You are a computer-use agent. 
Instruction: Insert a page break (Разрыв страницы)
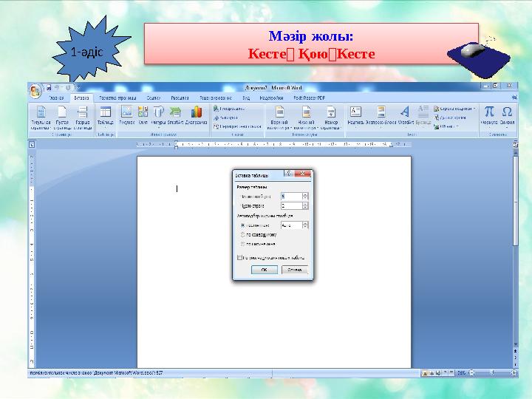83,117
